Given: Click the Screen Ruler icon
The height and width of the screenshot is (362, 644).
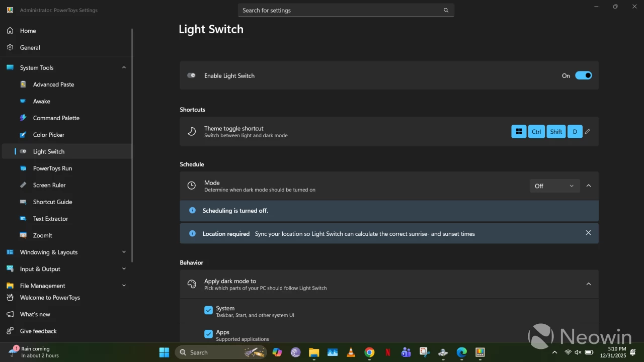Looking at the screenshot, I should coord(23,185).
